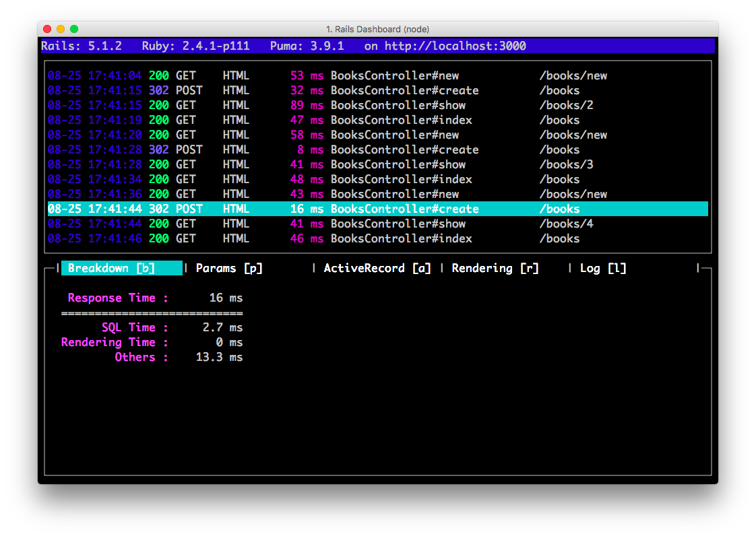
Task: Maximize the window with green button
Action: click(74, 29)
